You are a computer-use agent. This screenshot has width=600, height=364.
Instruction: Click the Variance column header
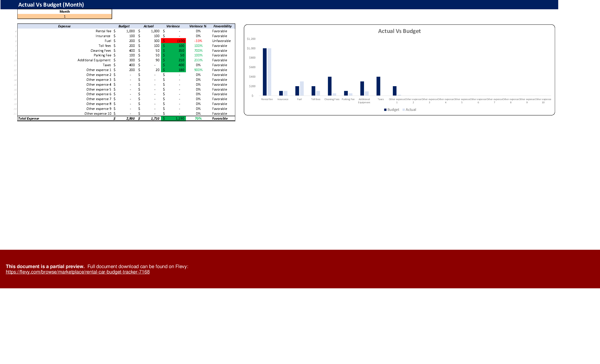point(173,26)
